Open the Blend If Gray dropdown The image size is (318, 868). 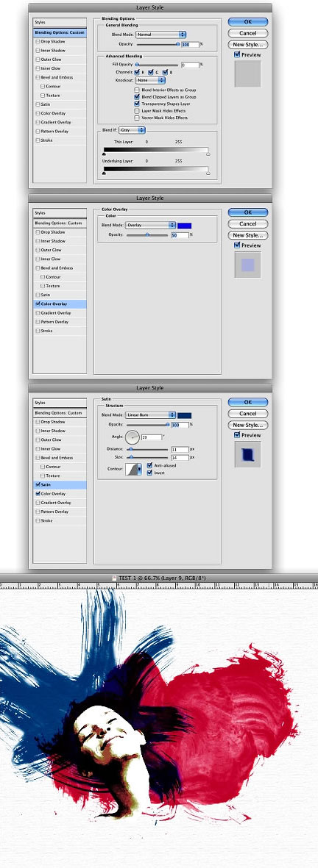pyautogui.click(x=132, y=129)
